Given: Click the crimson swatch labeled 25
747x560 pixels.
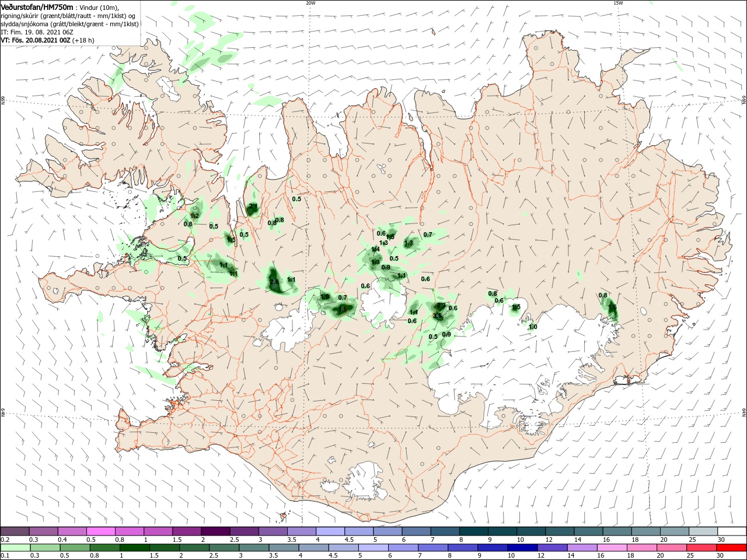Looking at the screenshot, I should tap(701, 548).
